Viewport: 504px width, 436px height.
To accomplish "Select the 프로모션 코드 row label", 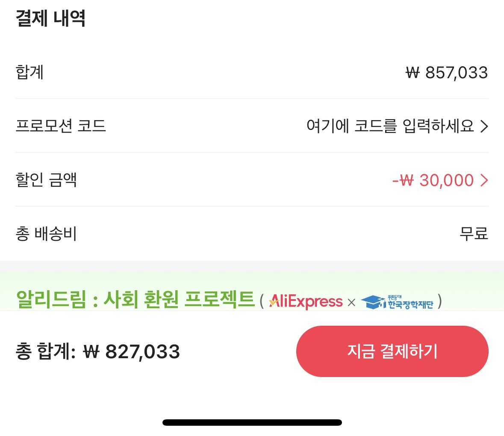I will 61,126.
